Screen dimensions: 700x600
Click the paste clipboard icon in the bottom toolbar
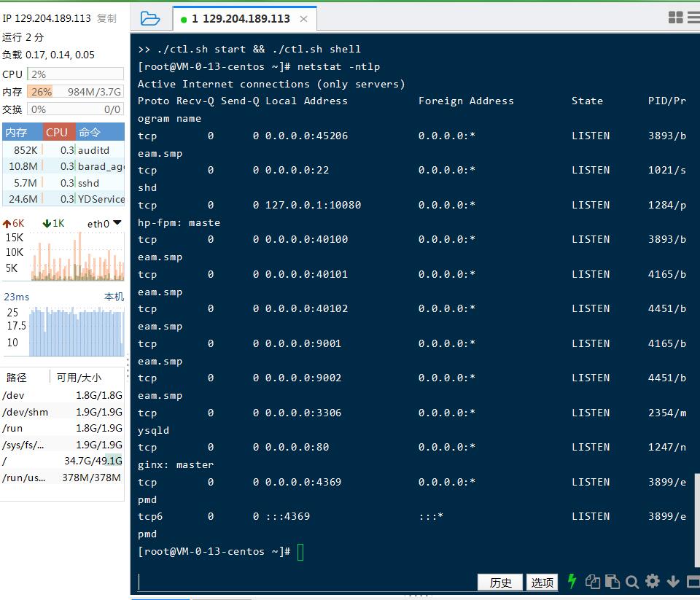point(612,582)
